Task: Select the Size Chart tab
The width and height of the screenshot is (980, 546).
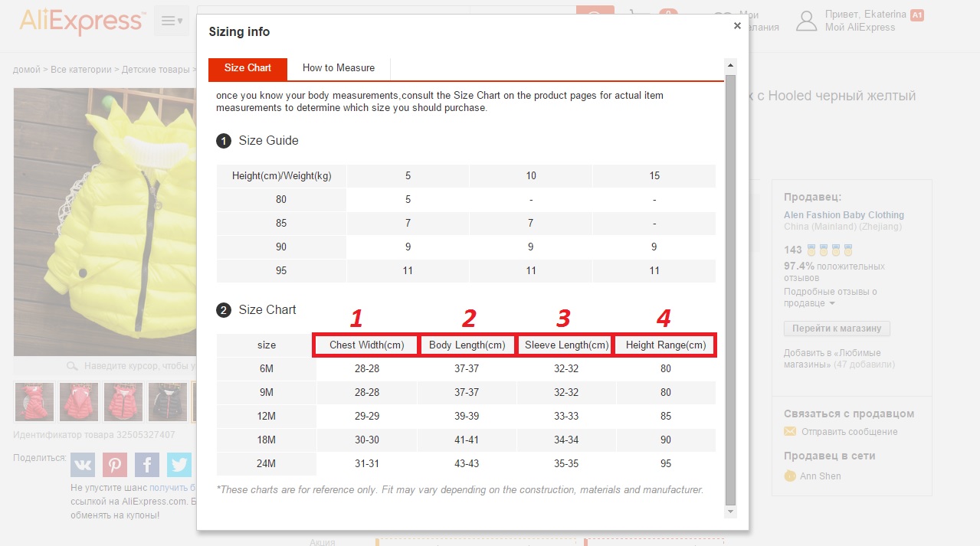Action: [x=247, y=68]
